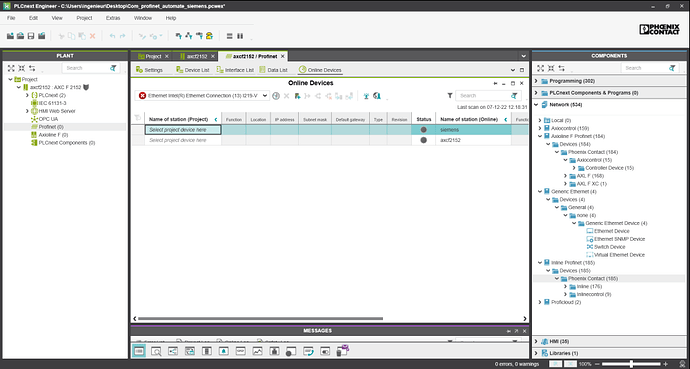Select OPC UA in the PLANT tree

pyautogui.click(x=48, y=119)
